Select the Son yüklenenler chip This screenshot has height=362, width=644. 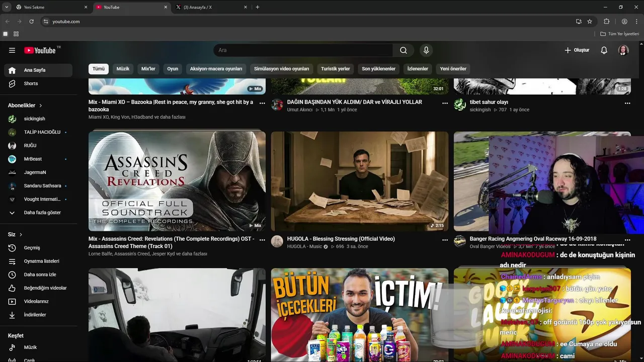[x=379, y=69]
